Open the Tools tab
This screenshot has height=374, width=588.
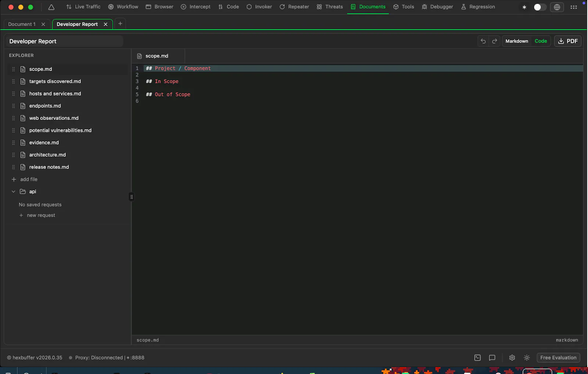[x=404, y=7]
